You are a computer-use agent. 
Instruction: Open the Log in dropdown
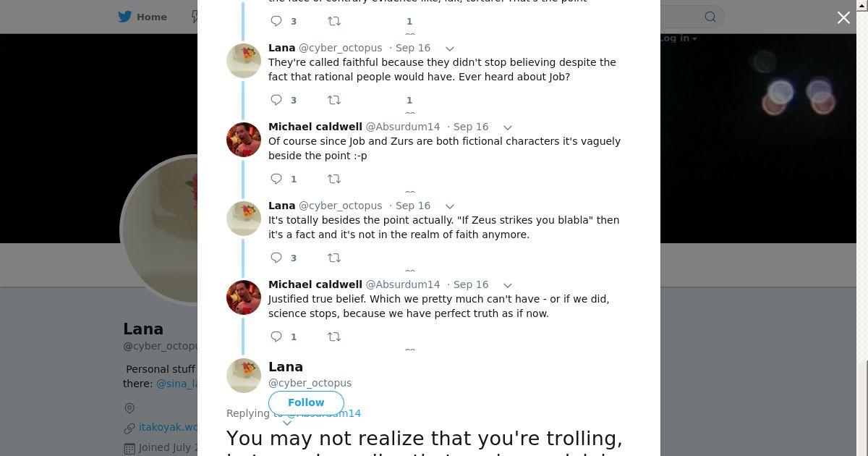click(x=678, y=38)
